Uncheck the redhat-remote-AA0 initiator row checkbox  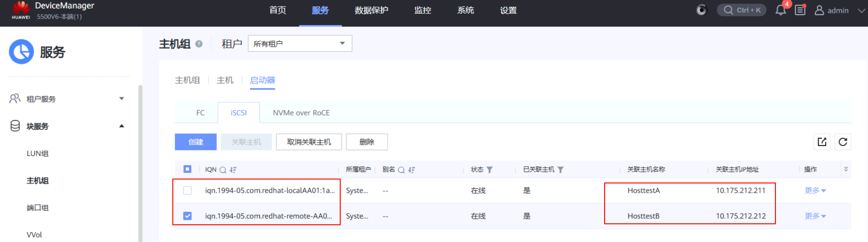tap(187, 216)
